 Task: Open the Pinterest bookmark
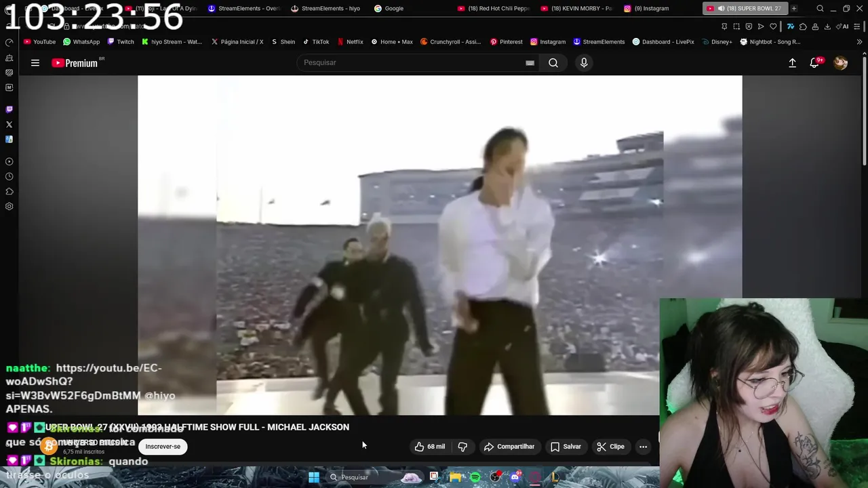tap(506, 42)
